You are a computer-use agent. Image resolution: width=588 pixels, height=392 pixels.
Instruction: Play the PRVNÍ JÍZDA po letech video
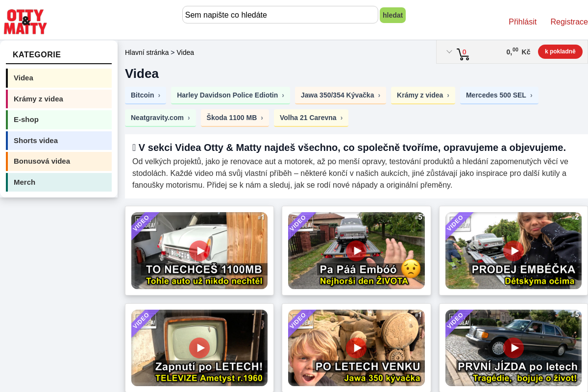point(514,348)
